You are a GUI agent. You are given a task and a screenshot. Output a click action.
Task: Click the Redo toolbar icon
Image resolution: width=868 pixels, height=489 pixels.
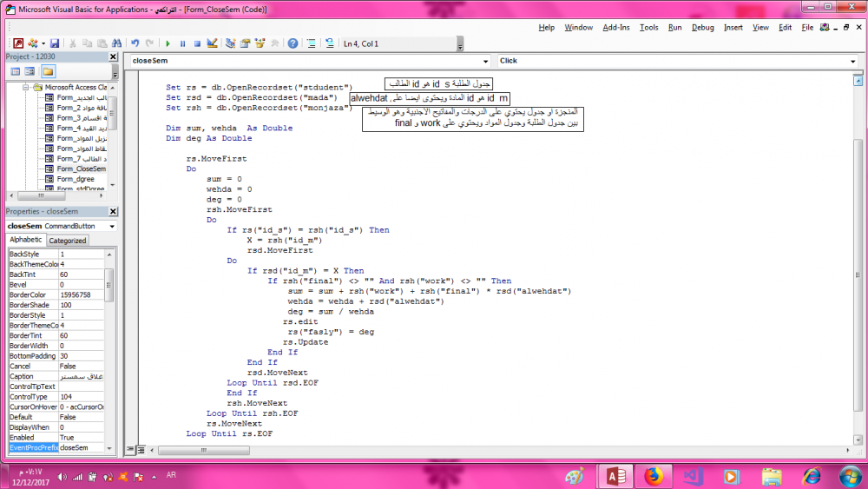(x=149, y=43)
